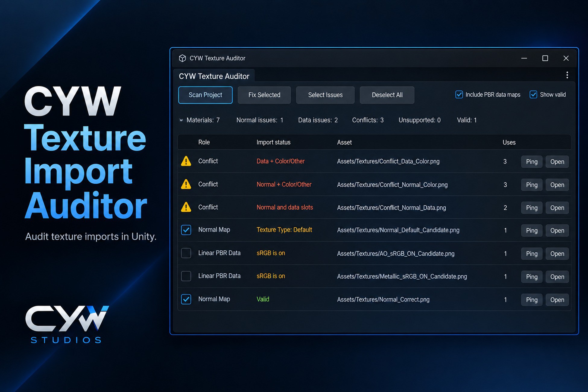Check the Metallic_sRGB_ON_Candidate.png row checkbox
This screenshot has width=588, height=392.
point(186,276)
